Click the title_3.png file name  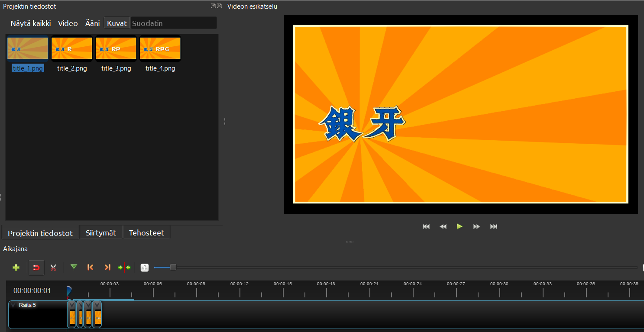click(x=116, y=68)
